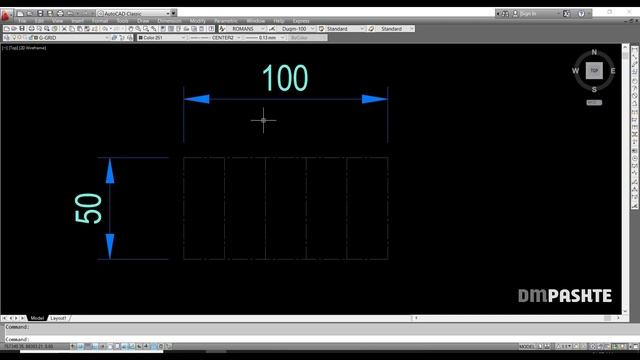
Task: Click the viewport controls label Top 2D Wireframe
Action: click(24, 48)
